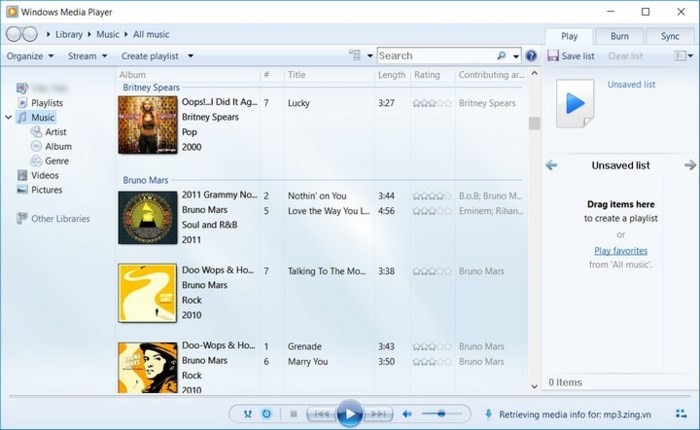
Task: Skip to the previous track
Action: [320, 413]
